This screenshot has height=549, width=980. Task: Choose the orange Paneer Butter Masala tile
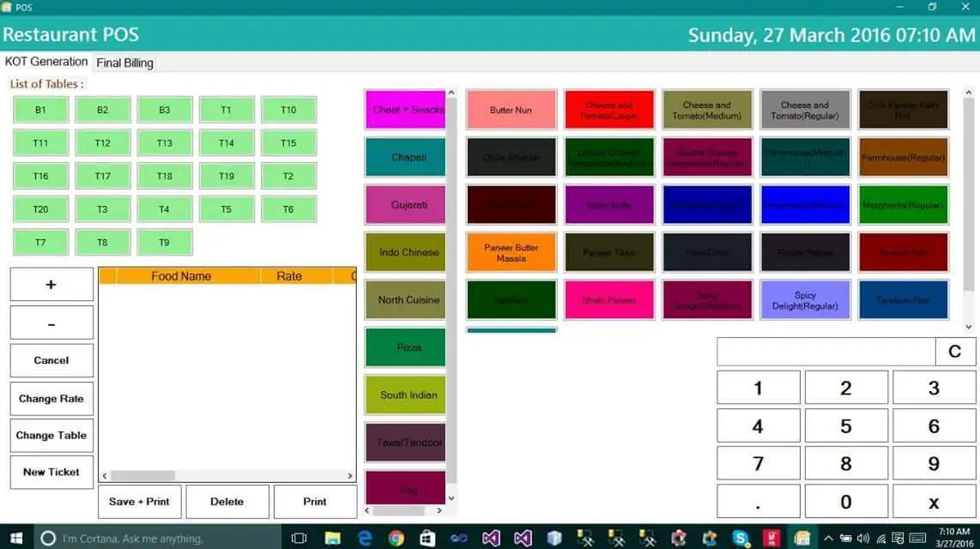[511, 253]
